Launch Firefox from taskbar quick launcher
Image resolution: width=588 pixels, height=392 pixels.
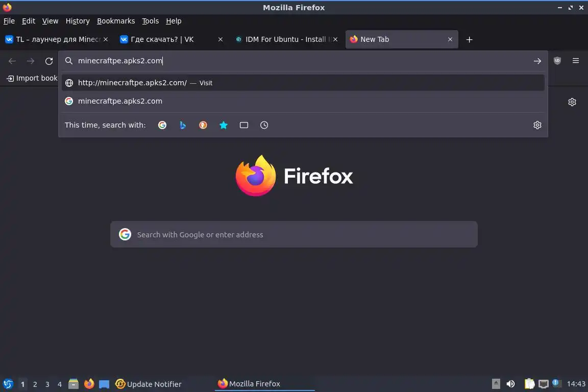(x=89, y=384)
